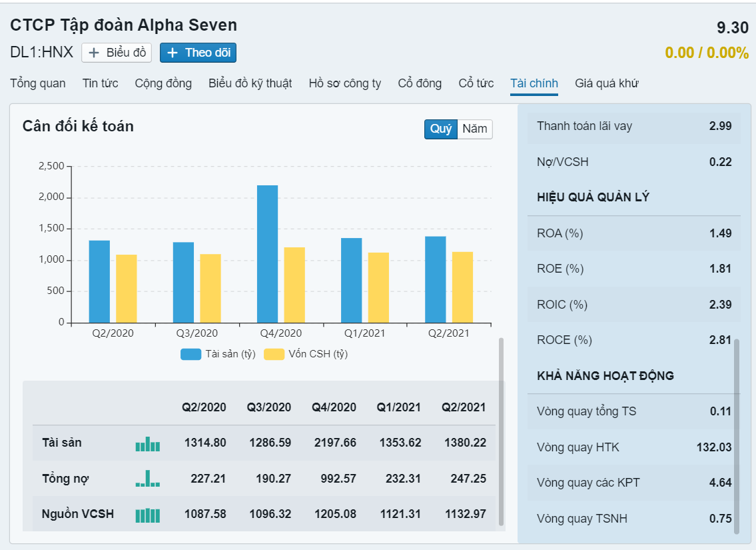This screenshot has width=756, height=550.
Task: Click the plus Biểu đồ button
Action: coord(117,53)
